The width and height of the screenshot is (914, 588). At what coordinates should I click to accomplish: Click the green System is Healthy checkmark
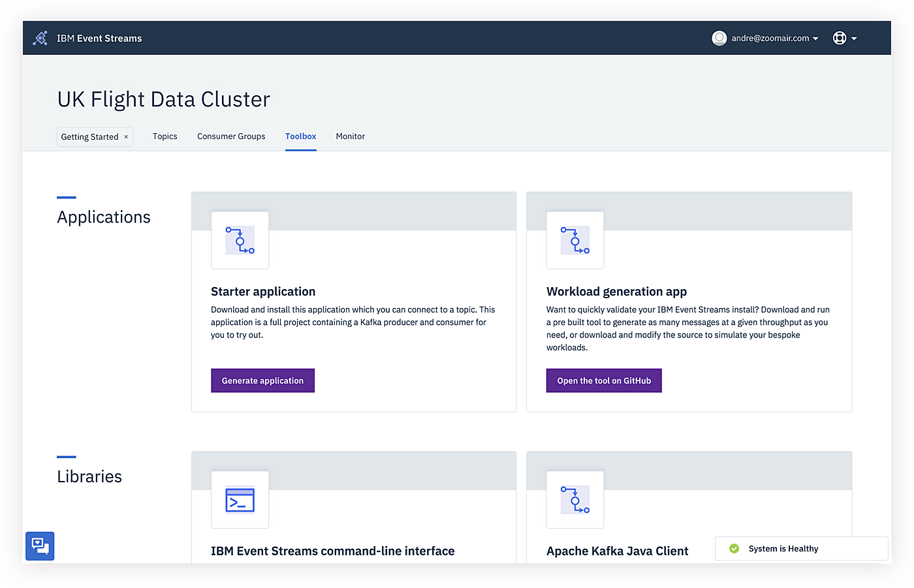(x=734, y=549)
